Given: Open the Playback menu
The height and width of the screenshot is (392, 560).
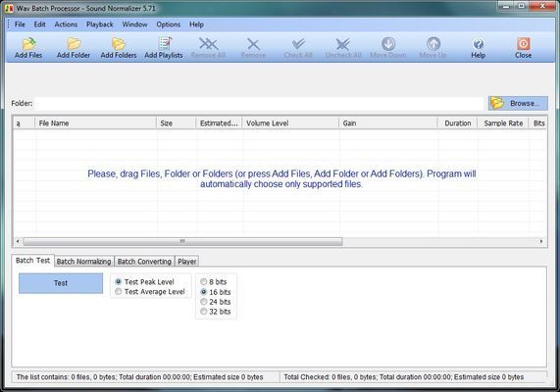Looking at the screenshot, I should point(100,24).
